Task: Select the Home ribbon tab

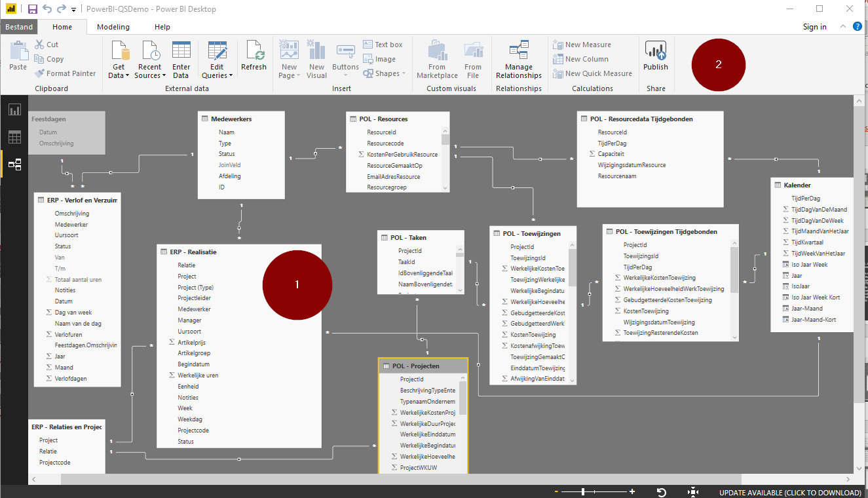Action: pos(62,27)
